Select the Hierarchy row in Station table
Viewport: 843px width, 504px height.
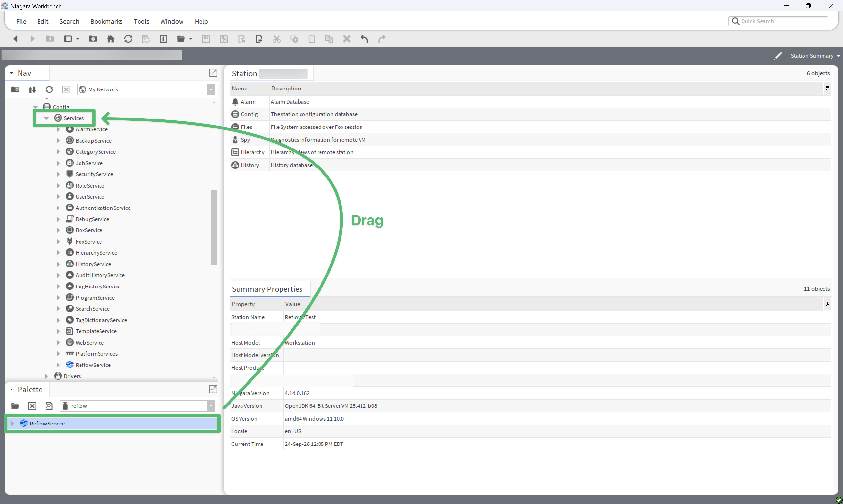[x=530, y=152]
